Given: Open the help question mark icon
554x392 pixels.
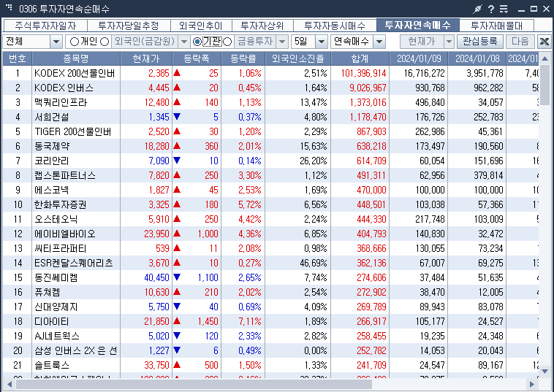Looking at the screenshot, I should pyautogui.click(x=491, y=9).
